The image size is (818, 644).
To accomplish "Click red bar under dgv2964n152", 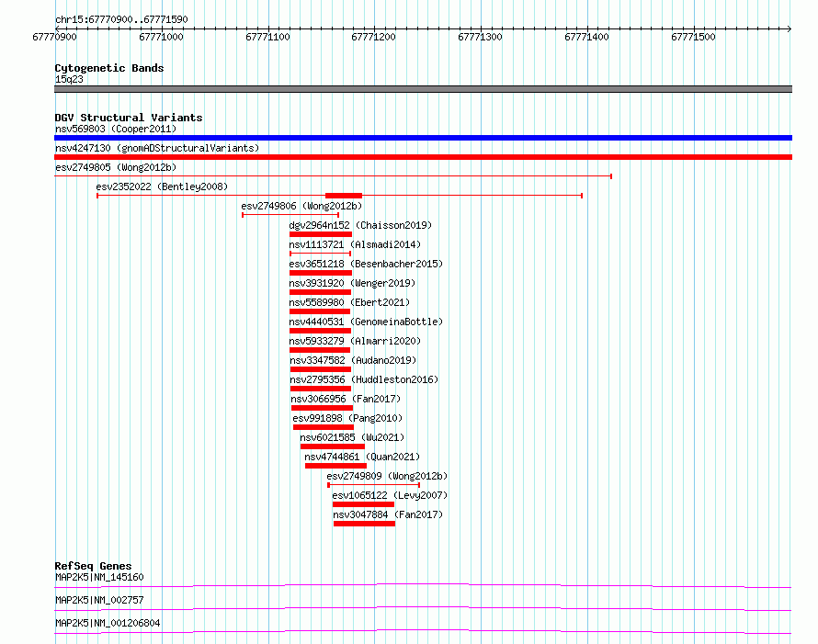I will point(321,234).
